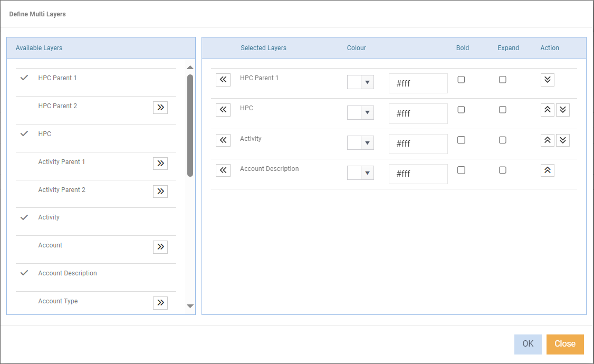Click the #fff colour input for Activity
Viewport: 594px width, 364px height.
tap(418, 143)
